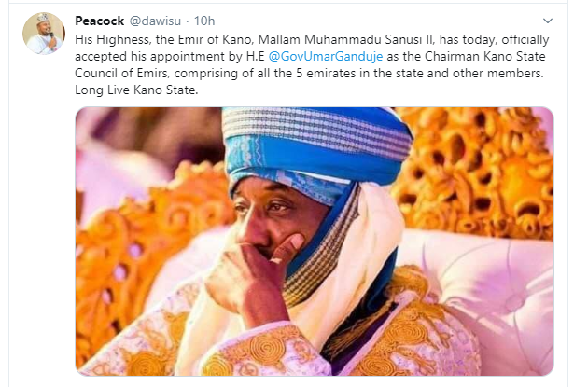View the author's small round profile photo
The image size is (588, 387).
tap(44, 34)
